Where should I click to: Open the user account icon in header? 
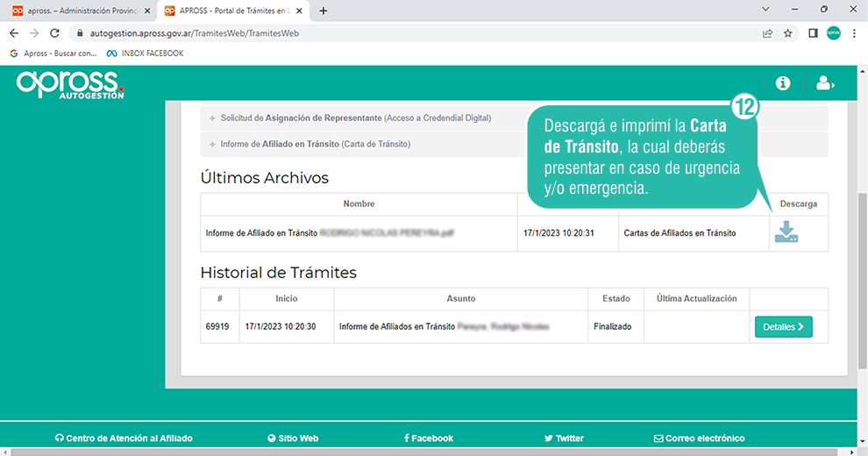click(825, 83)
